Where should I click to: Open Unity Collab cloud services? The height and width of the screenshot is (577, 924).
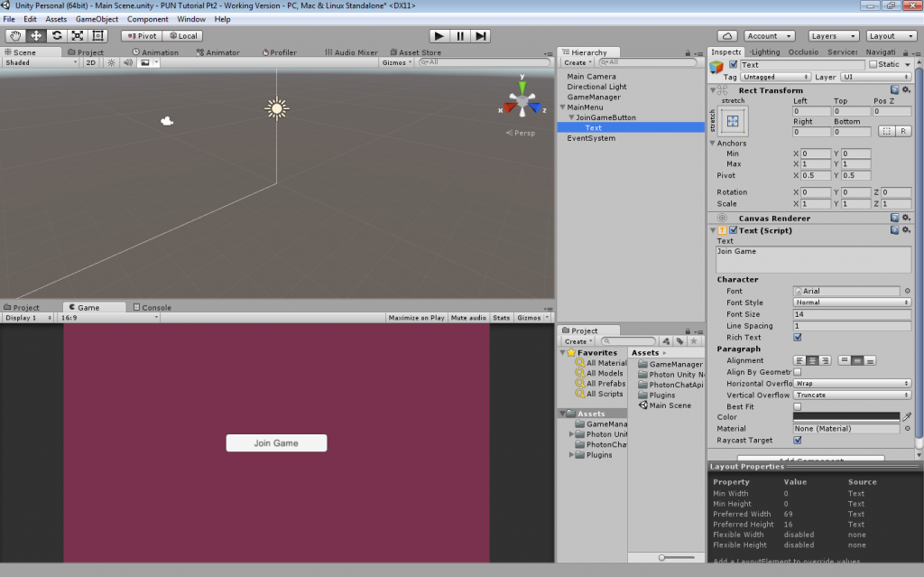[727, 35]
